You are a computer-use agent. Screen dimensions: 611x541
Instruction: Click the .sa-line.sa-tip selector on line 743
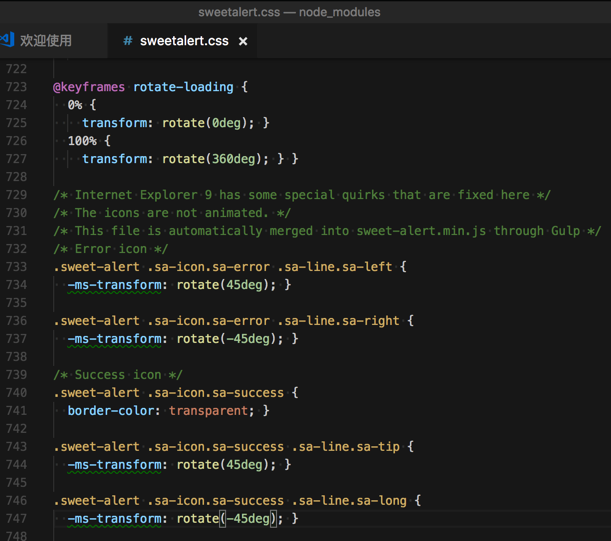[352, 447]
